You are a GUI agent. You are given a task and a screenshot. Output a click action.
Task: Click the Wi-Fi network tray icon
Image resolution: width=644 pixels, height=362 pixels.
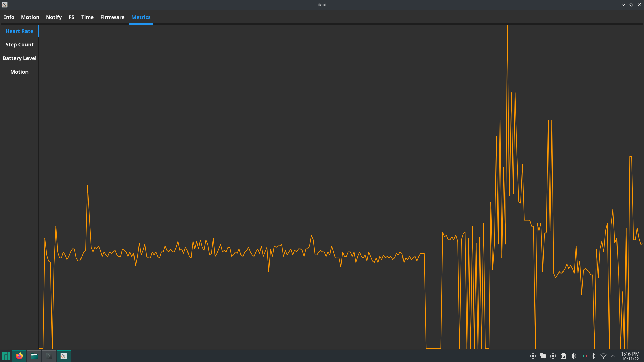603,356
